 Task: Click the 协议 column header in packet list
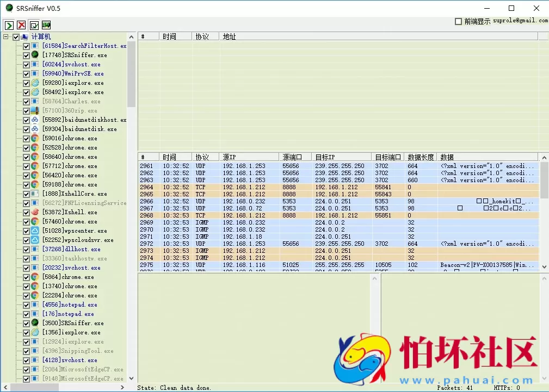202,157
